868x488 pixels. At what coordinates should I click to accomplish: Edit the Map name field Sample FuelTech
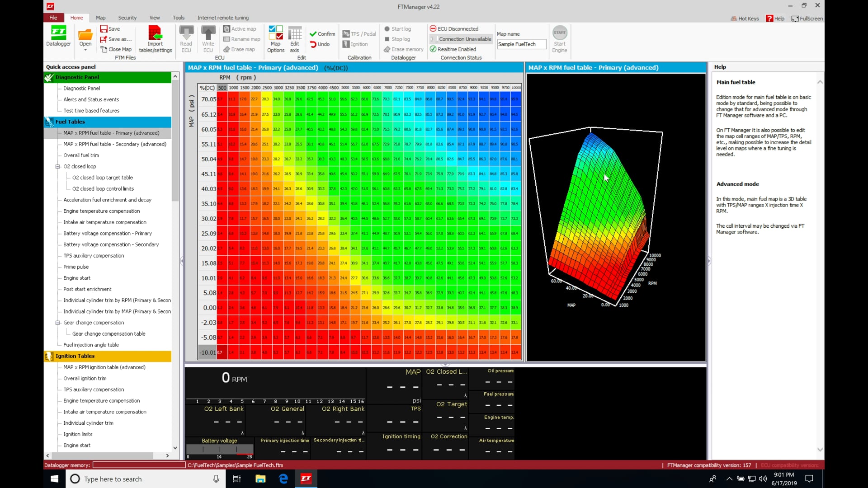(x=521, y=44)
